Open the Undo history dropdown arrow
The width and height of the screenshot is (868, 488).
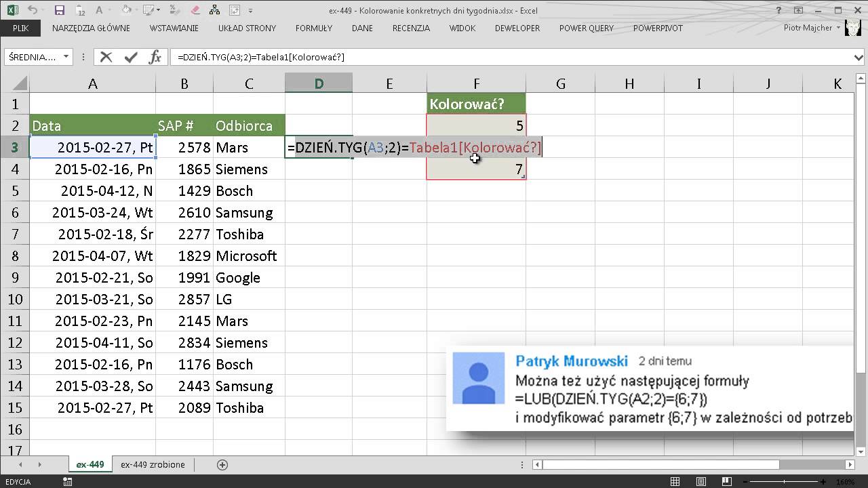coord(44,11)
